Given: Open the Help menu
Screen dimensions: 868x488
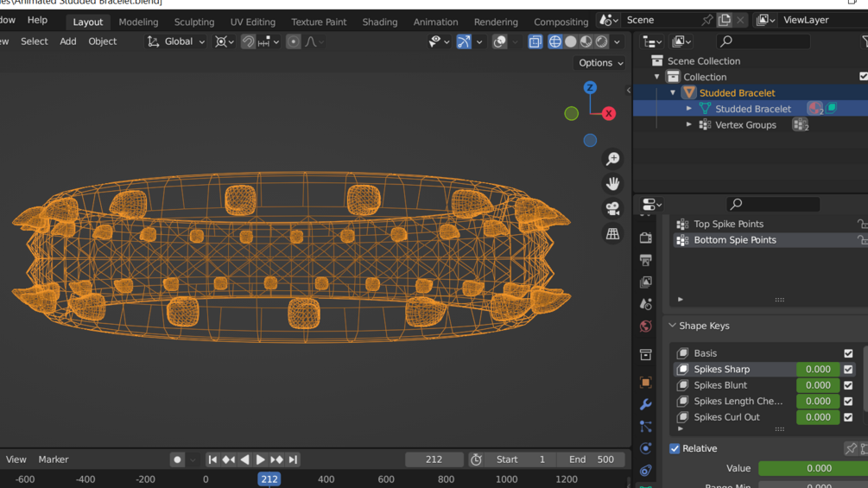Looking at the screenshot, I should click(37, 20).
